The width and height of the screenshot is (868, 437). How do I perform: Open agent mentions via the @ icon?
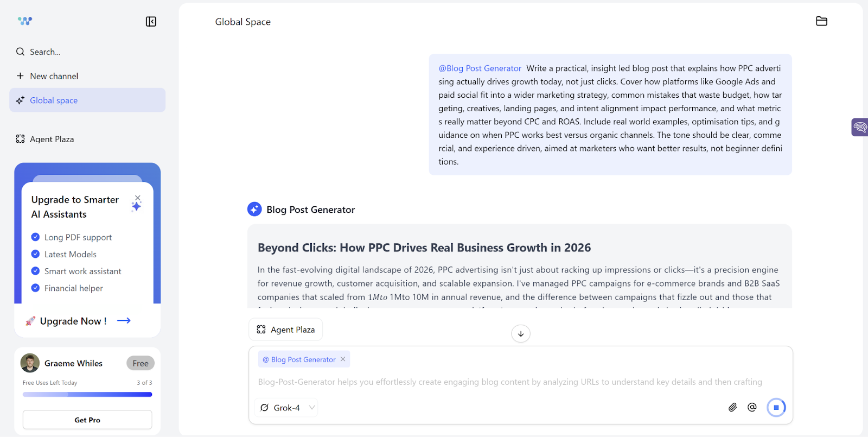click(752, 407)
